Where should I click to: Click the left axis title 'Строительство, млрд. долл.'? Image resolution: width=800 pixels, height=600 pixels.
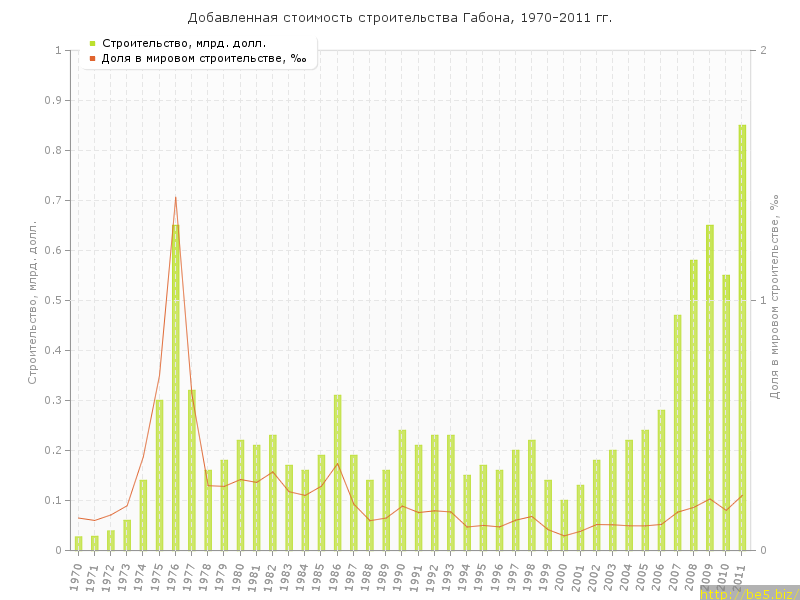pos(32,300)
